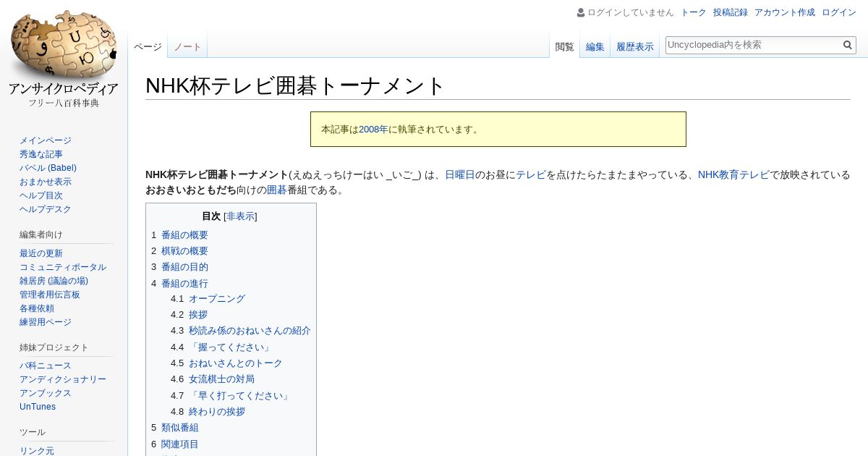
Task: Open the 履歴表示 tab
Action: (635, 46)
